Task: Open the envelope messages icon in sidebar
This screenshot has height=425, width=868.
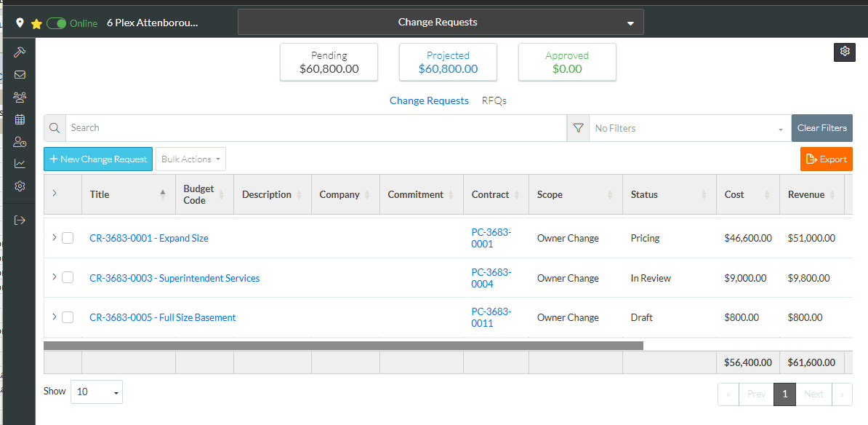Action: tap(20, 75)
